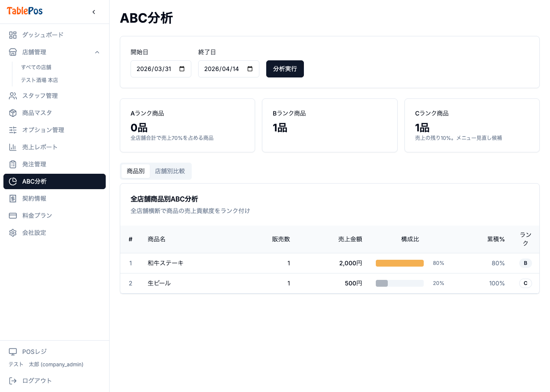Click the contract info receipt icon

13,199
